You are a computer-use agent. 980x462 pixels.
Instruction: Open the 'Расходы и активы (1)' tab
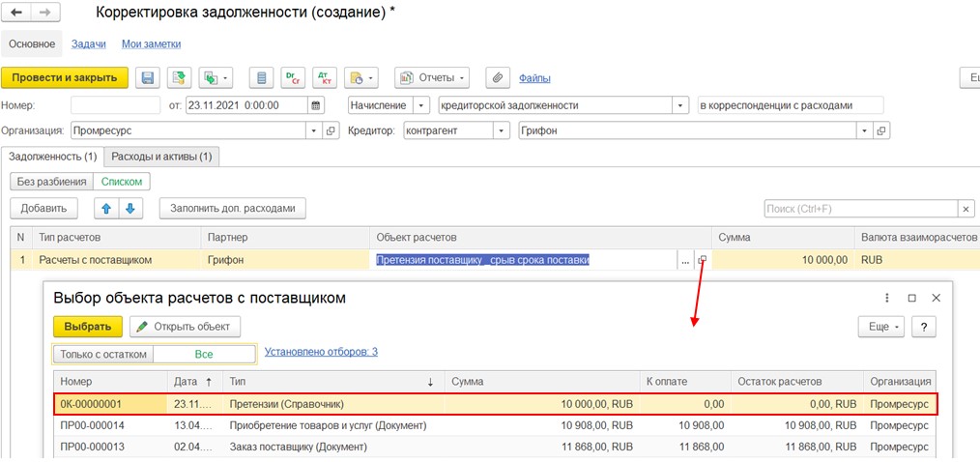(162, 156)
